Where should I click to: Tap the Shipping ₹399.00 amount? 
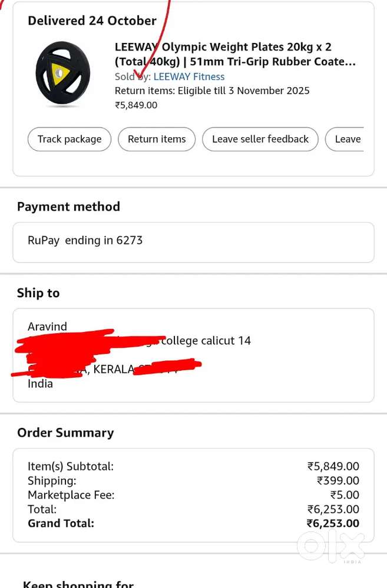(338, 481)
